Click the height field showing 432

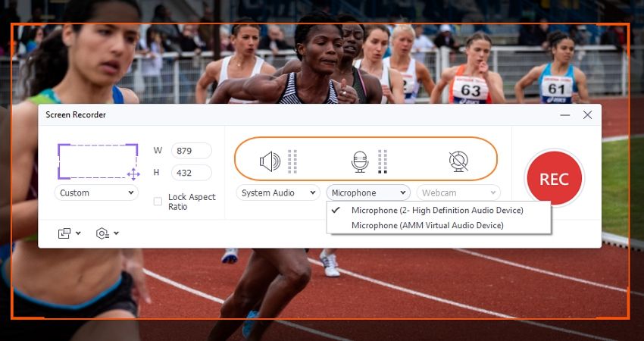pyautogui.click(x=192, y=173)
